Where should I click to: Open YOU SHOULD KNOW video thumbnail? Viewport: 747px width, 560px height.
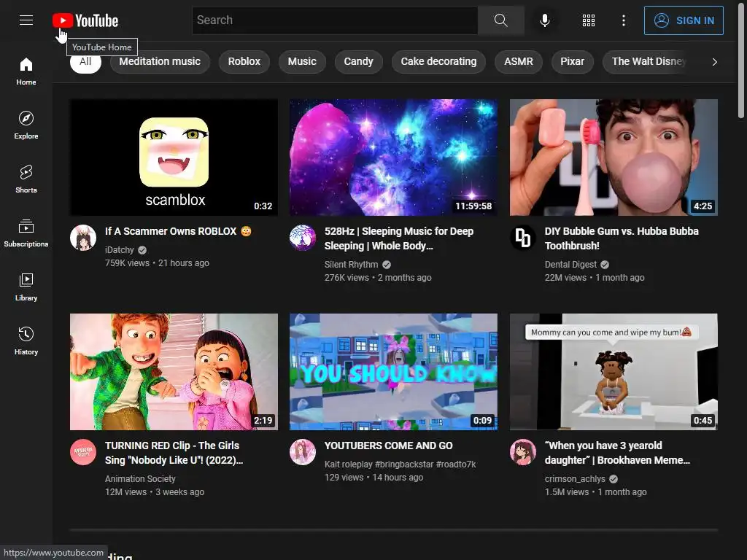[393, 371]
